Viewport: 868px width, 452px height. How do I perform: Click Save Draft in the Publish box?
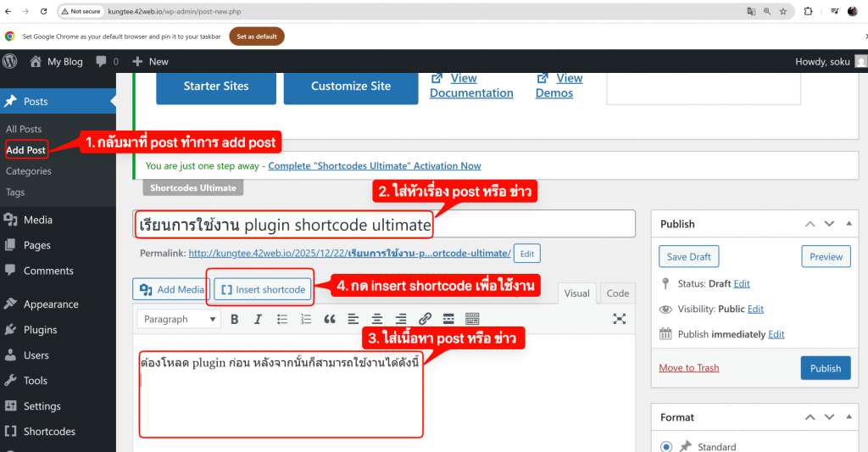[x=688, y=257]
